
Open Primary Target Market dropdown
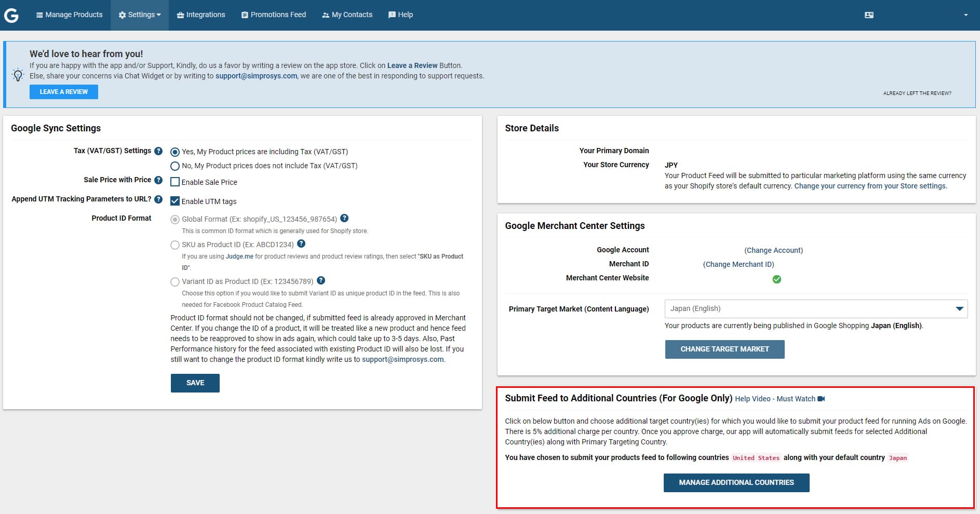tap(816, 309)
